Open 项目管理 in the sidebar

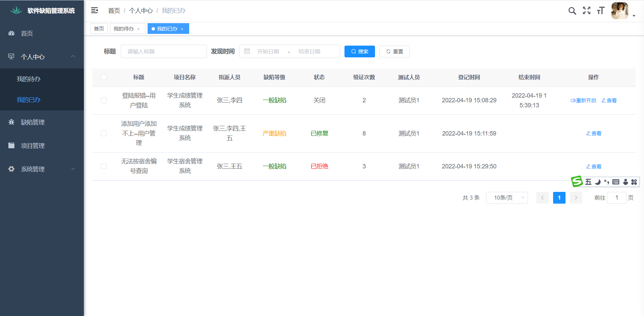click(42, 146)
